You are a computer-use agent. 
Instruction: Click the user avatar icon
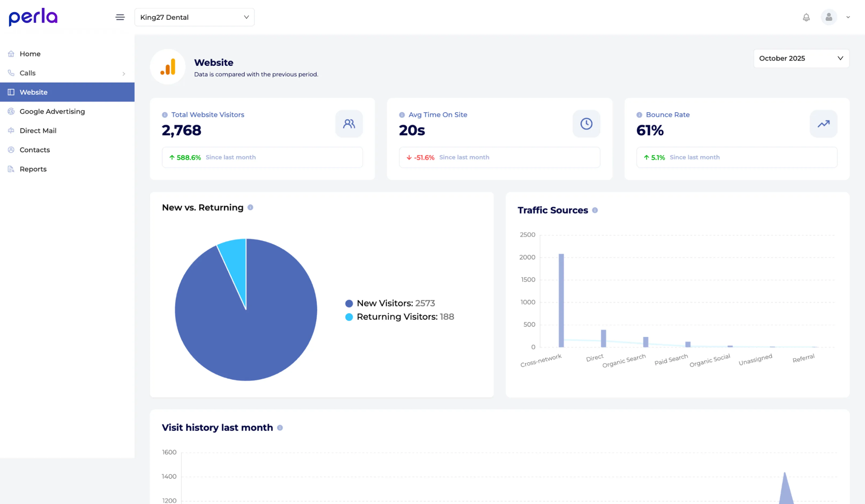point(829,17)
